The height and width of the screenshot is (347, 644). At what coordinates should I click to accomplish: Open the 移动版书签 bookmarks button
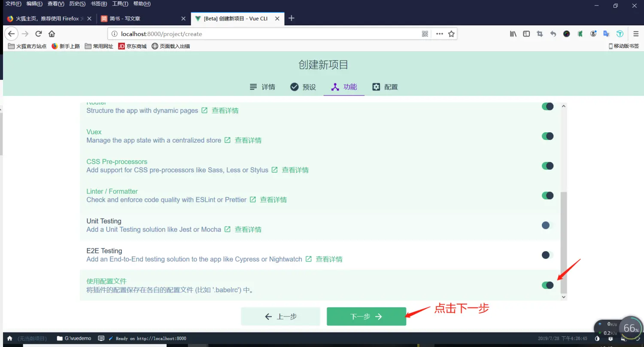(624, 46)
